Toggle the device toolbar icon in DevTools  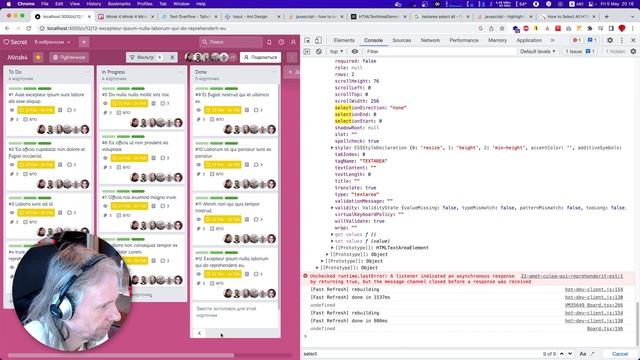point(318,40)
